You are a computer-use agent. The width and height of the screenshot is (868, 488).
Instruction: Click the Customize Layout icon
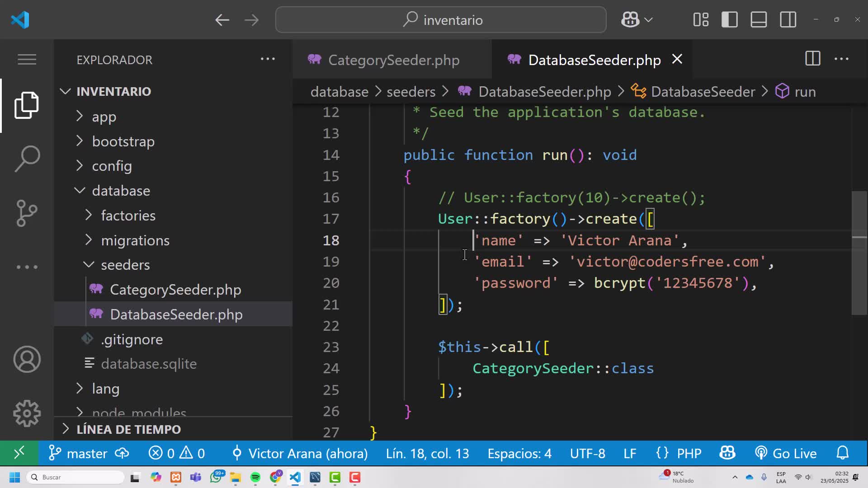pyautogui.click(x=701, y=20)
